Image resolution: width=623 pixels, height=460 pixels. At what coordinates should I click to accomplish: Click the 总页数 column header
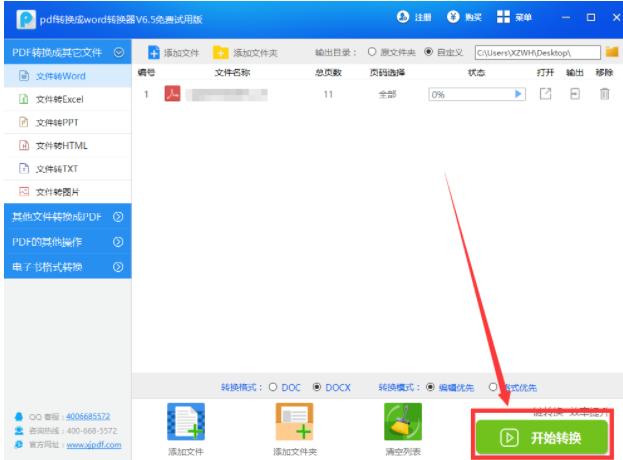pyautogui.click(x=328, y=73)
